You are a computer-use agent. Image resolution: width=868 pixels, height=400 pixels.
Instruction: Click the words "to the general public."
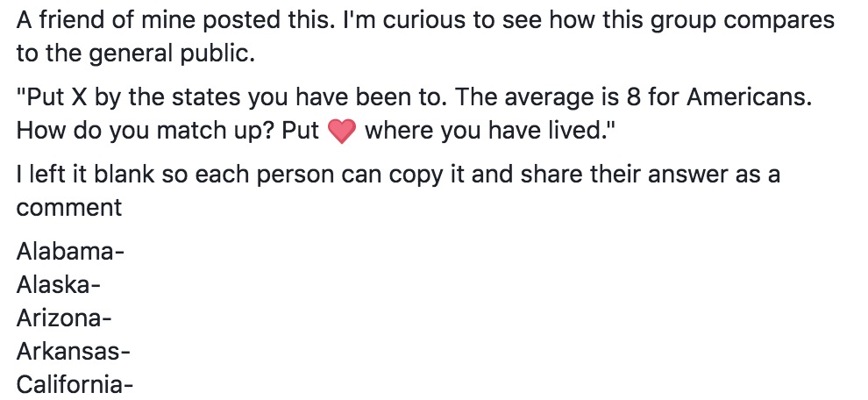pyautogui.click(x=135, y=54)
